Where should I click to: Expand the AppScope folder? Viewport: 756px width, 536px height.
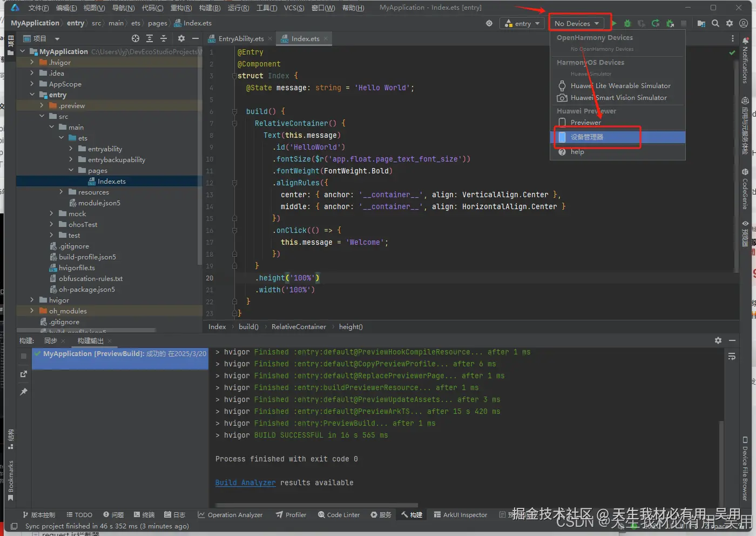pos(32,84)
